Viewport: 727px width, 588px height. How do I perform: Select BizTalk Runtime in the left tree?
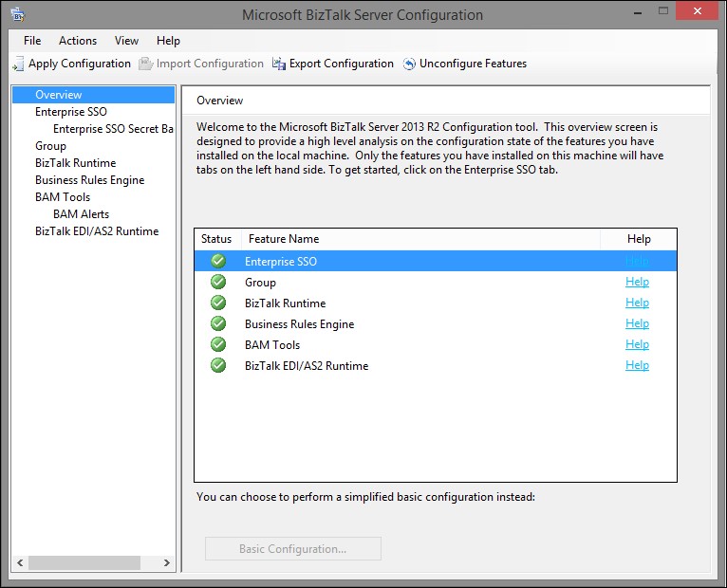(75, 163)
